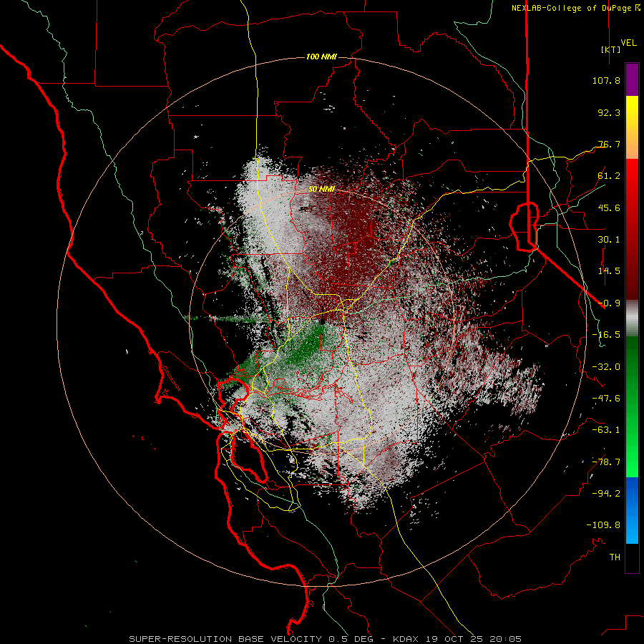The image size is (644, 644).
Task: Click the 50 NMI range ring label
Action: point(321,189)
